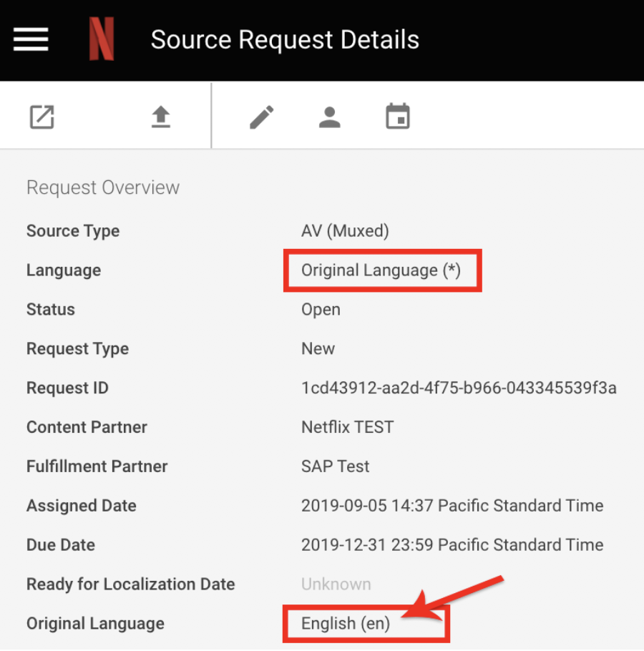
Task: Click the Netflix TEST content partner value
Action: [x=348, y=427]
